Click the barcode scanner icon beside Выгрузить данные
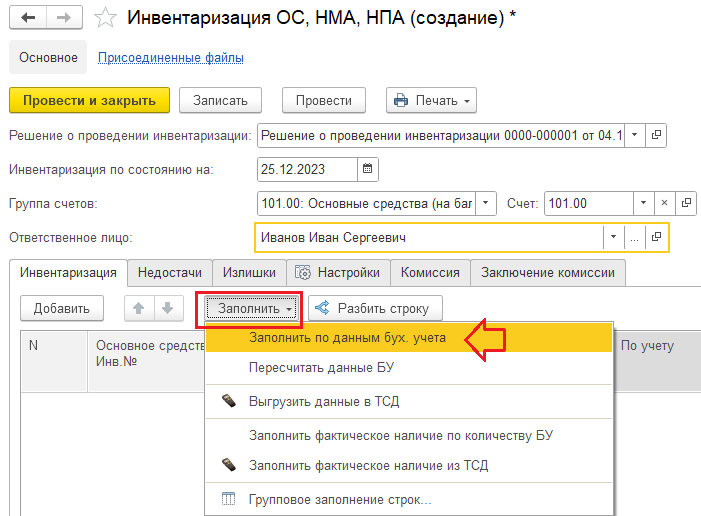701x516 pixels. point(228,401)
